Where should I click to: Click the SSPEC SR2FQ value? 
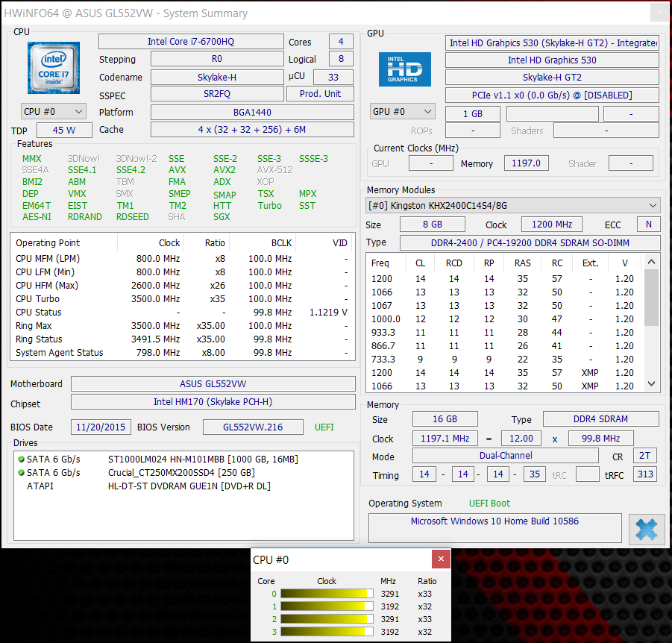217,94
